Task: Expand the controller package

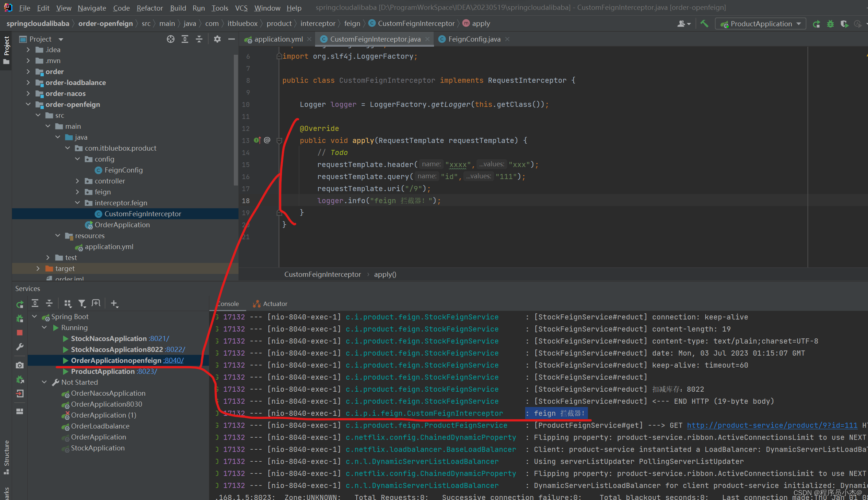Action: (x=77, y=181)
